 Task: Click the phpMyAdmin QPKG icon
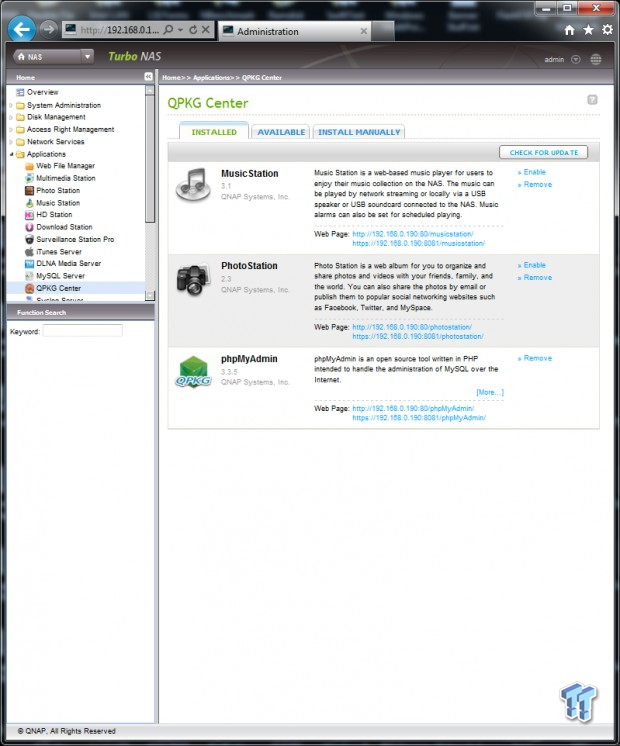[193, 372]
